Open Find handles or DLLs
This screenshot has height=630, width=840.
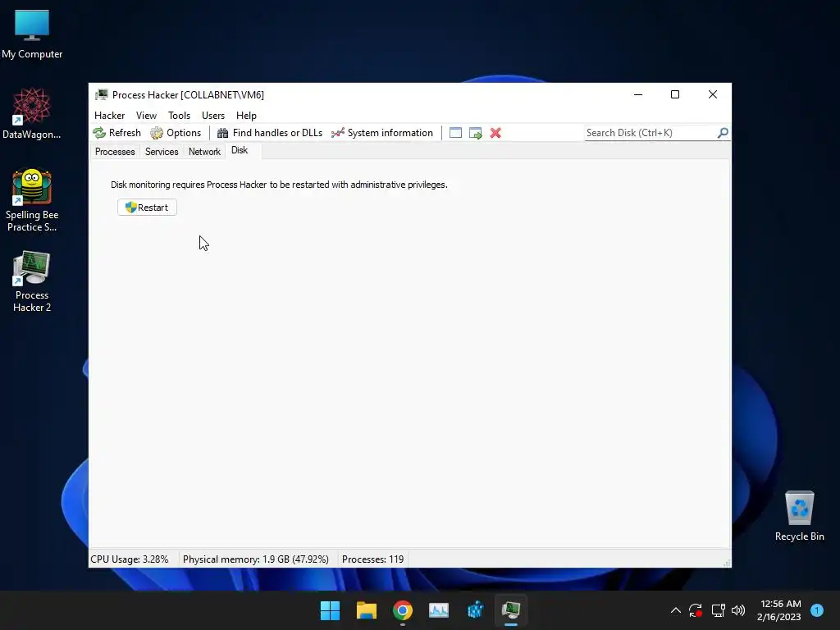click(269, 133)
